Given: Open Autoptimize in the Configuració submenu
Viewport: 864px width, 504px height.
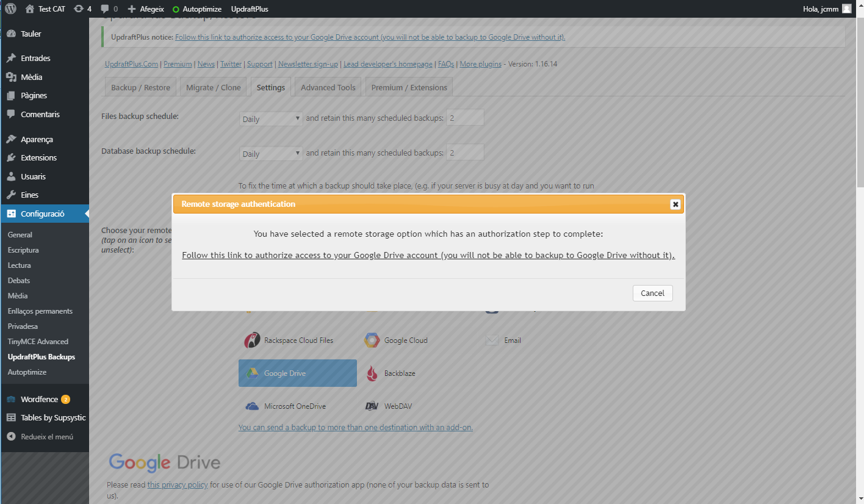Looking at the screenshot, I should click(x=27, y=372).
